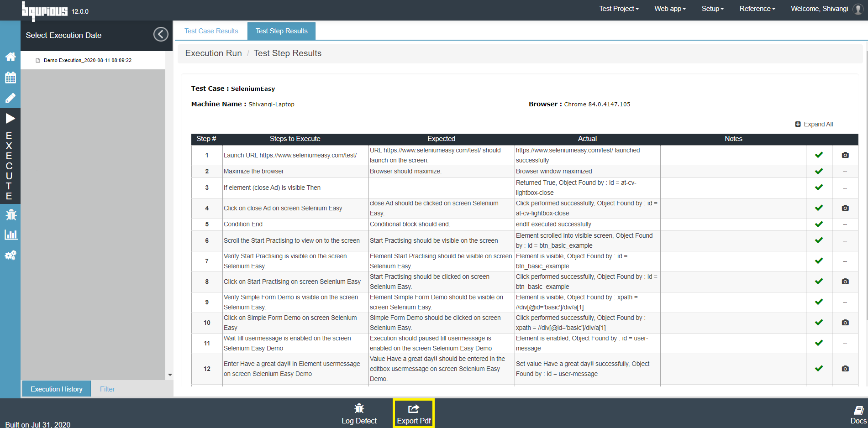Click 'Built on Jul 31, 2020' footer text
Viewport: 868px width, 428px height.
point(38,424)
